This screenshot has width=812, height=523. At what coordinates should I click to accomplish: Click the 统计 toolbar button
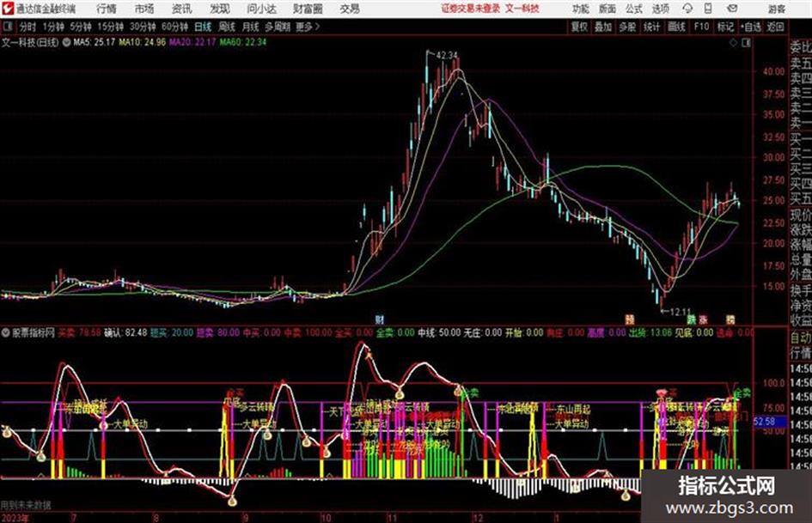click(x=652, y=27)
